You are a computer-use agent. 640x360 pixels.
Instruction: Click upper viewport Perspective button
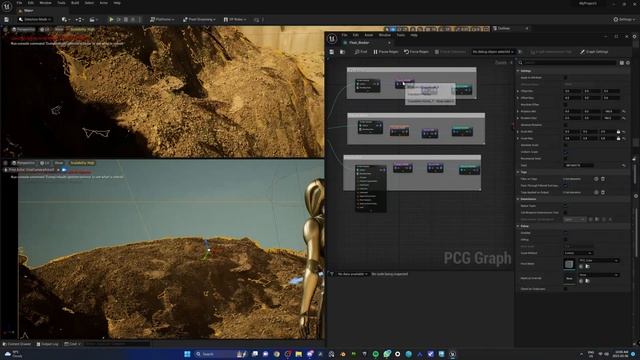23,29
